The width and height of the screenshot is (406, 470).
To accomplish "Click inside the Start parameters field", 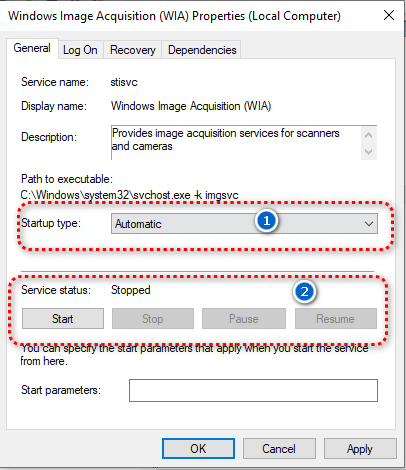I will click(x=253, y=390).
